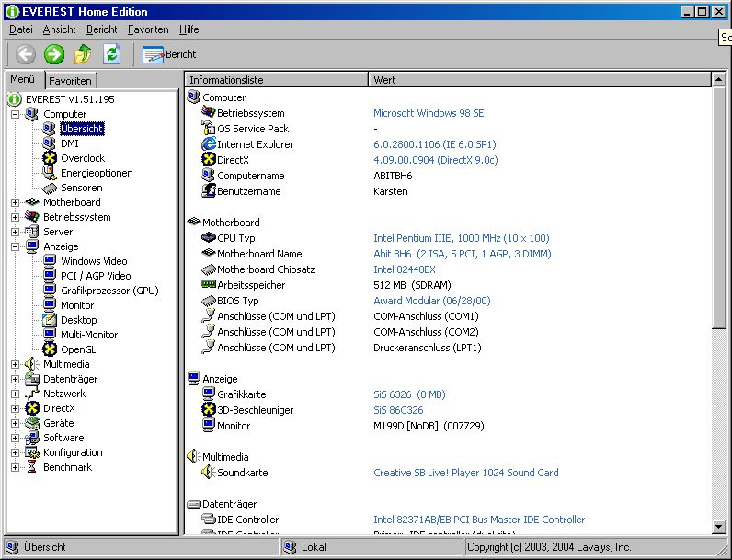The width and height of the screenshot is (732, 560).
Task: Click the Multimedia speaker icon in tree
Action: point(32,364)
